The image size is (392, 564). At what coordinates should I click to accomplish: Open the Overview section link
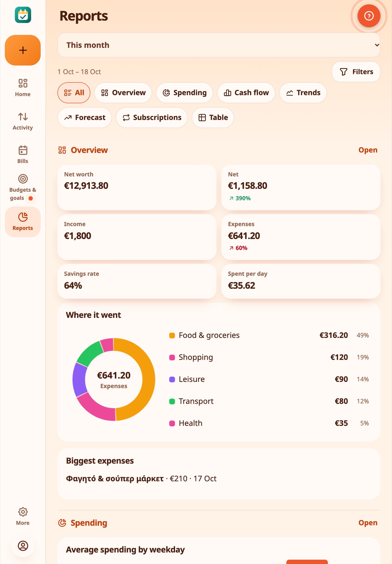pos(368,150)
